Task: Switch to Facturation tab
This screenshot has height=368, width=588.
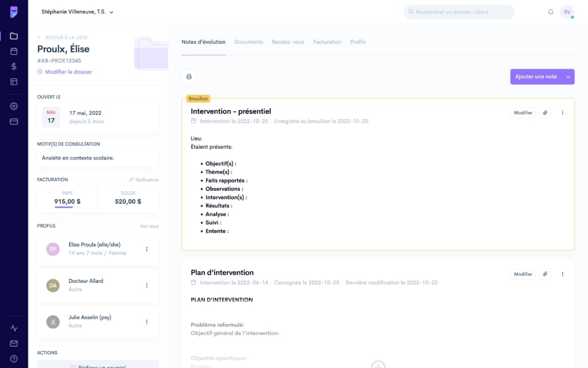Action: (x=327, y=42)
